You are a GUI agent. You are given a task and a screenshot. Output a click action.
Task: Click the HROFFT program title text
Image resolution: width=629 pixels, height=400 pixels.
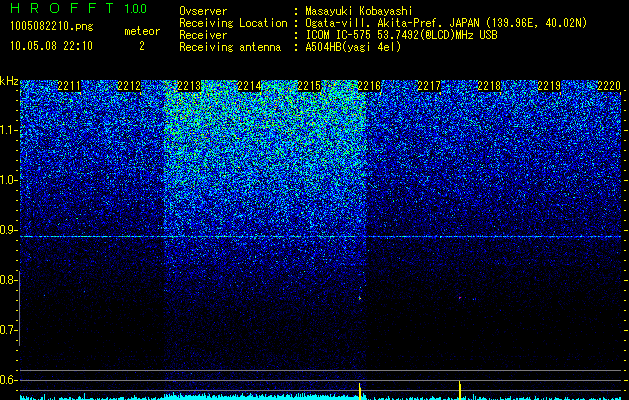coord(62,8)
